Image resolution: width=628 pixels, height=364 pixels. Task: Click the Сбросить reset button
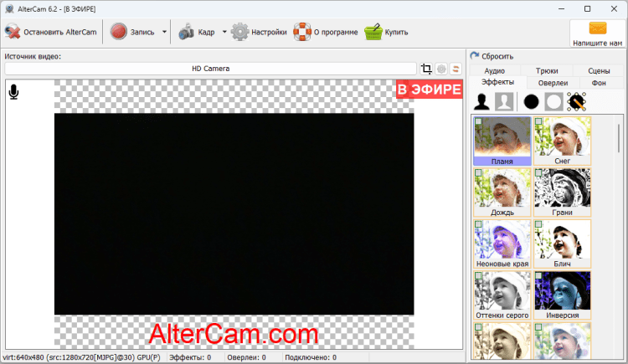click(x=492, y=56)
